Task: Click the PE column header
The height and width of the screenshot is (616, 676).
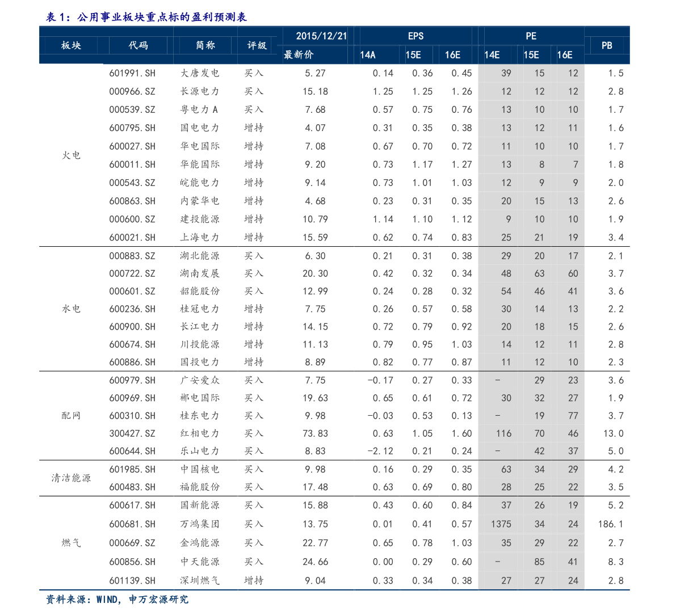Action: pos(531,36)
